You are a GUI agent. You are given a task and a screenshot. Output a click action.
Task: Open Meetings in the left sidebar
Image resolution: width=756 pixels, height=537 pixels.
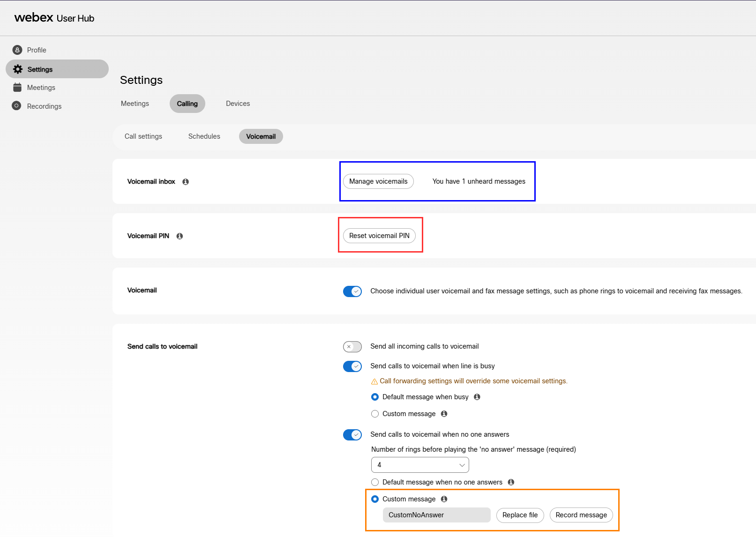(x=41, y=87)
